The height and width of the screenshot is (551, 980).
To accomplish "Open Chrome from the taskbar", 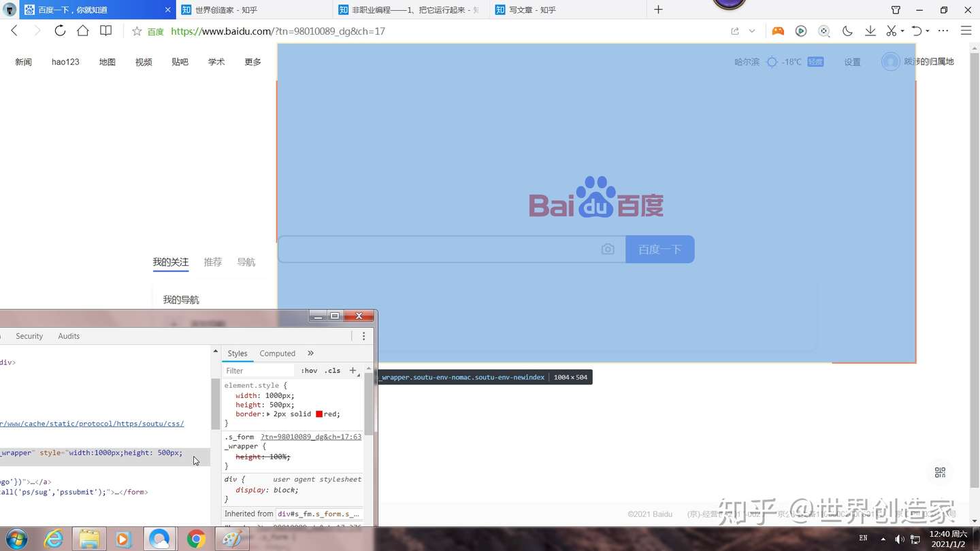I will click(x=196, y=539).
